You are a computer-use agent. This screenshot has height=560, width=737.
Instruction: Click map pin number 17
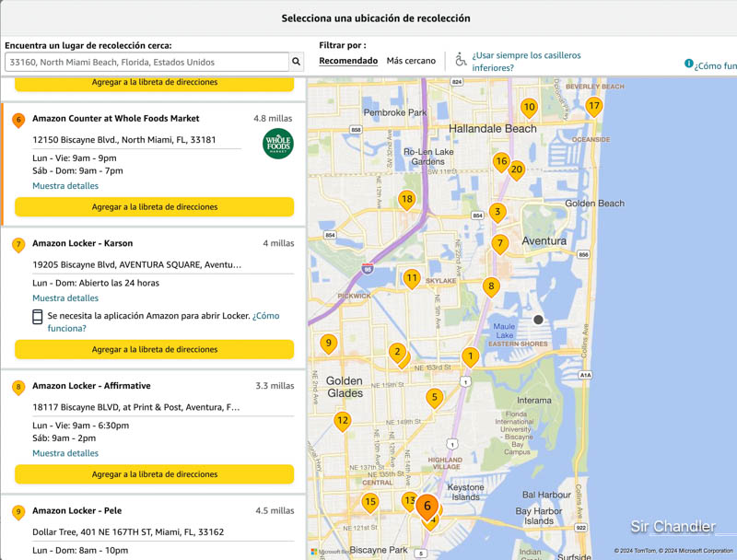coord(594,106)
